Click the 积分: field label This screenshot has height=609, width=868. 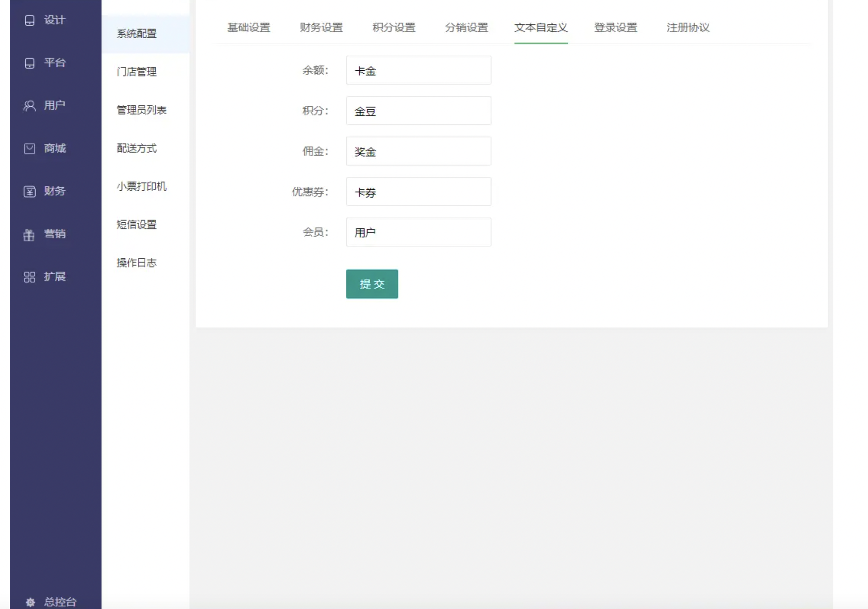pos(315,111)
